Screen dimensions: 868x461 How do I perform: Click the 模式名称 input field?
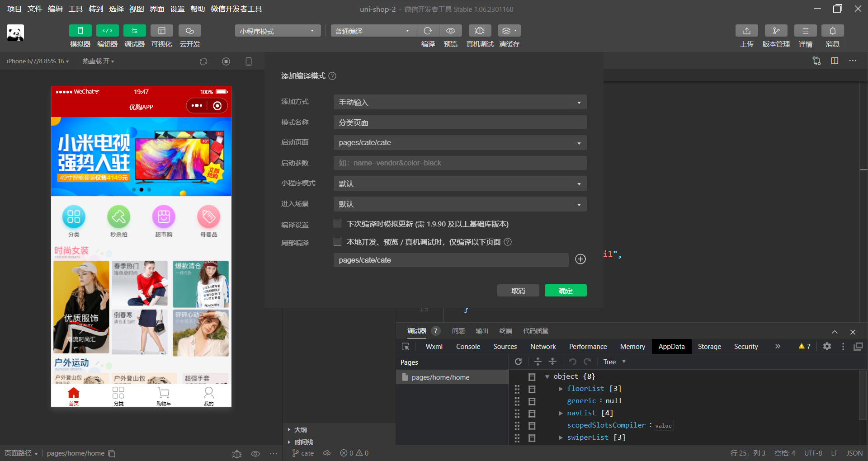pos(460,122)
